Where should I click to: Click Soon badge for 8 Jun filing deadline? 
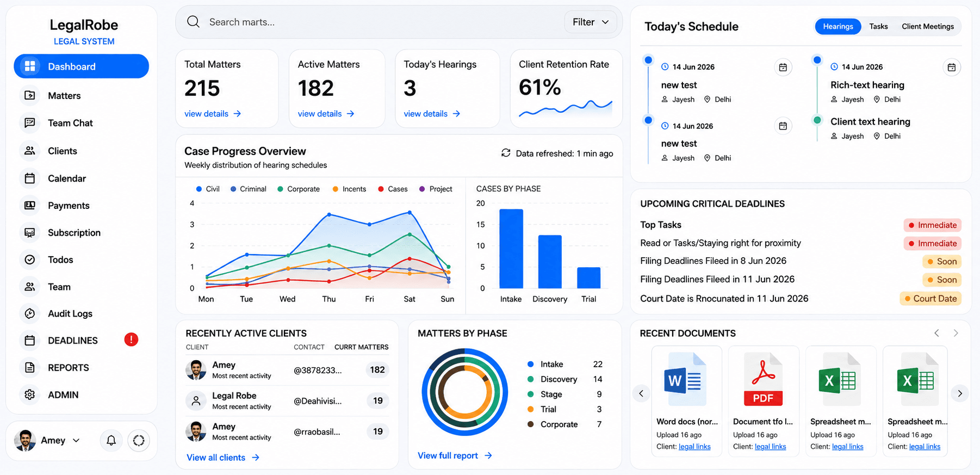point(942,261)
